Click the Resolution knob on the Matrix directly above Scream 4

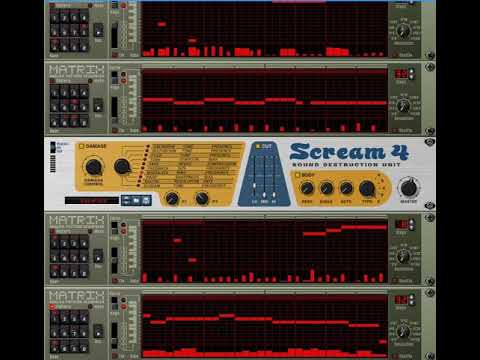[403, 107]
